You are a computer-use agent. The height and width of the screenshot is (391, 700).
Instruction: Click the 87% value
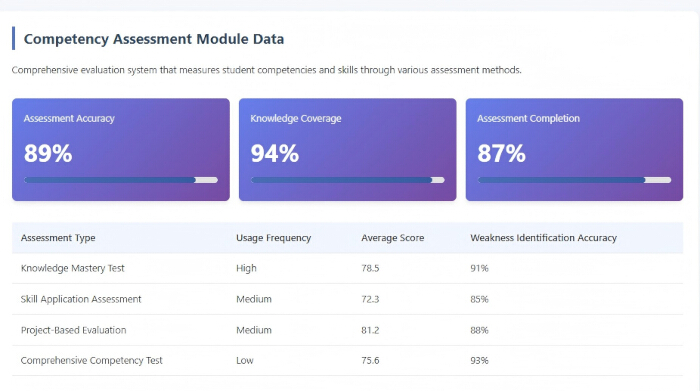click(x=501, y=153)
